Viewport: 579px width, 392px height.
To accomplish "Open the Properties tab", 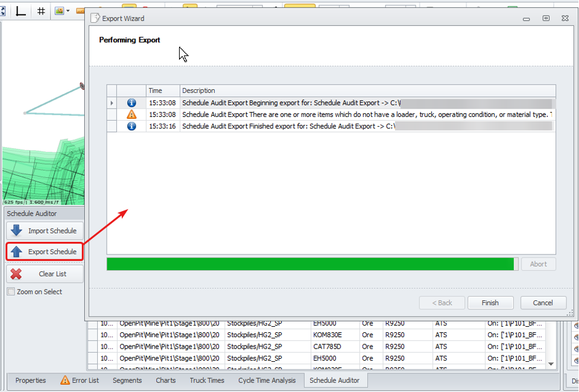I will pyautogui.click(x=31, y=380).
